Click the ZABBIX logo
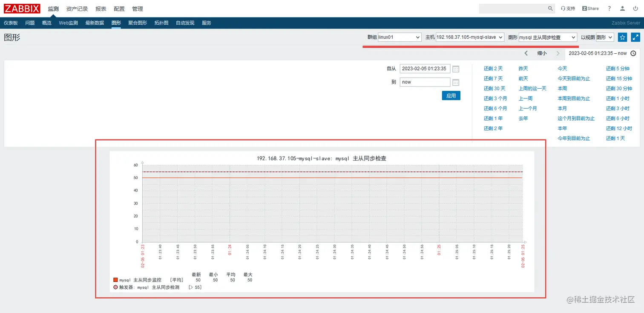Viewport: 644px width, 313px height. (22, 9)
